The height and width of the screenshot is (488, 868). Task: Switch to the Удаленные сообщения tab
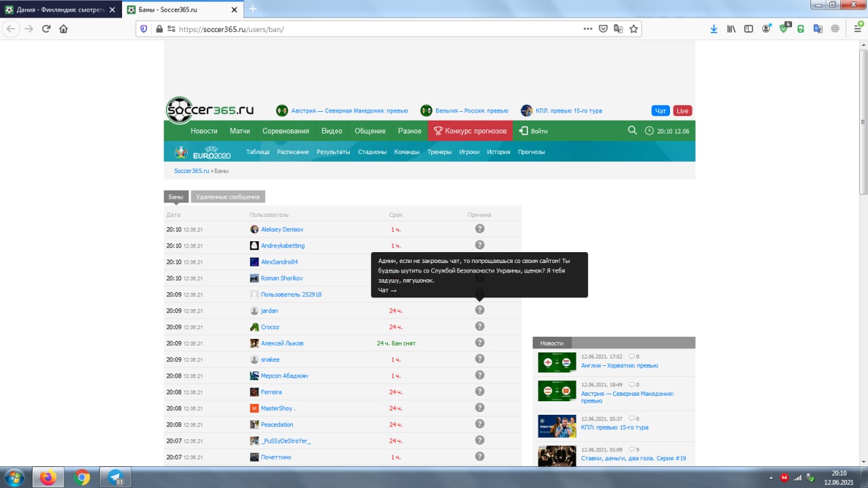click(x=228, y=197)
